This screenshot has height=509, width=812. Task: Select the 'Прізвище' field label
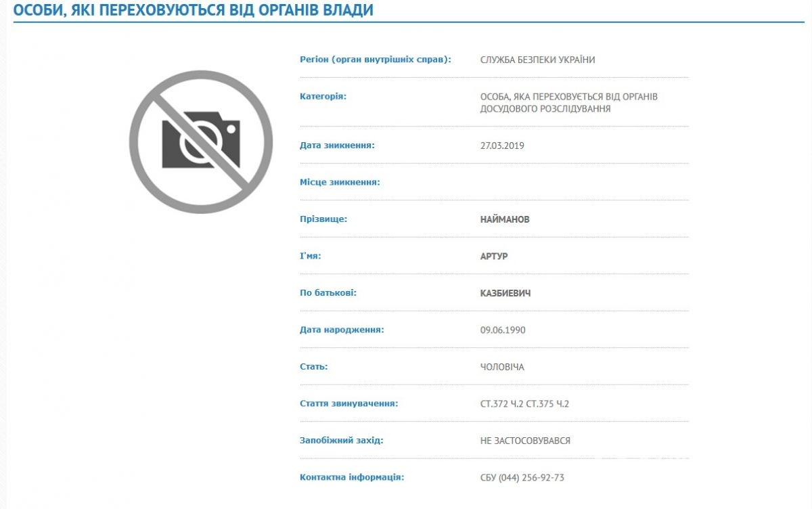tap(323, 219)
